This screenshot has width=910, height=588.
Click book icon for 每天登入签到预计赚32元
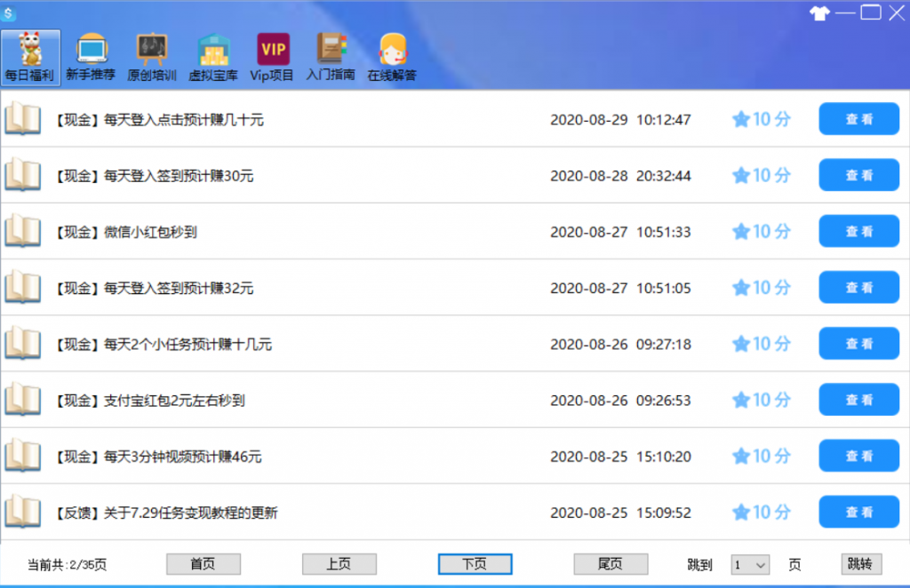pyautogui.click(x=22, y=288)
